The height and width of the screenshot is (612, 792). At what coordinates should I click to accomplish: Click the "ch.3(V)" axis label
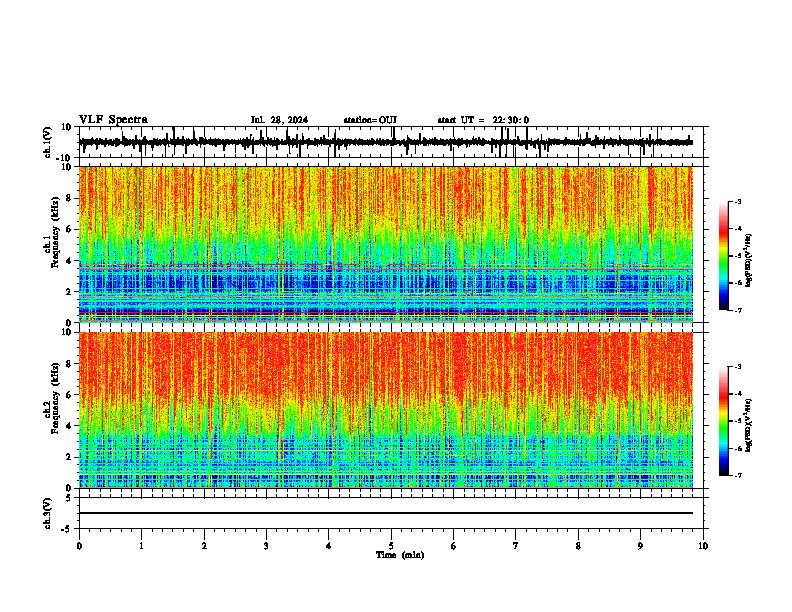click(48, 514)
